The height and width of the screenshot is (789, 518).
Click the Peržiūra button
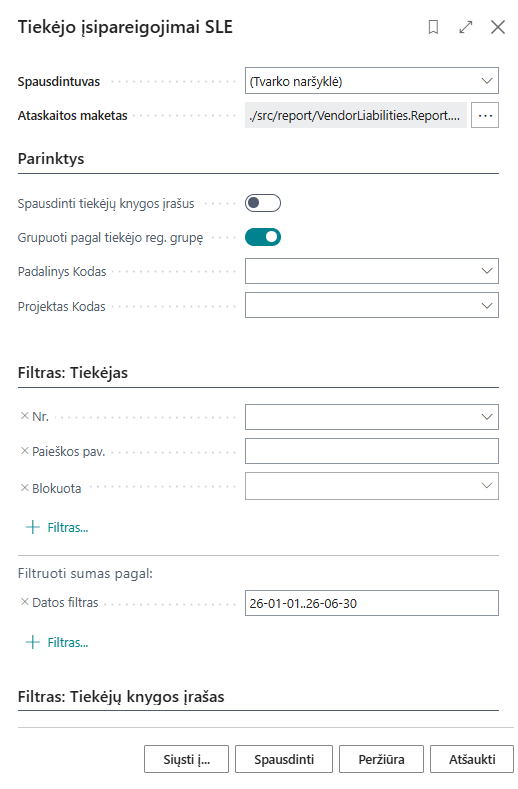381,759
